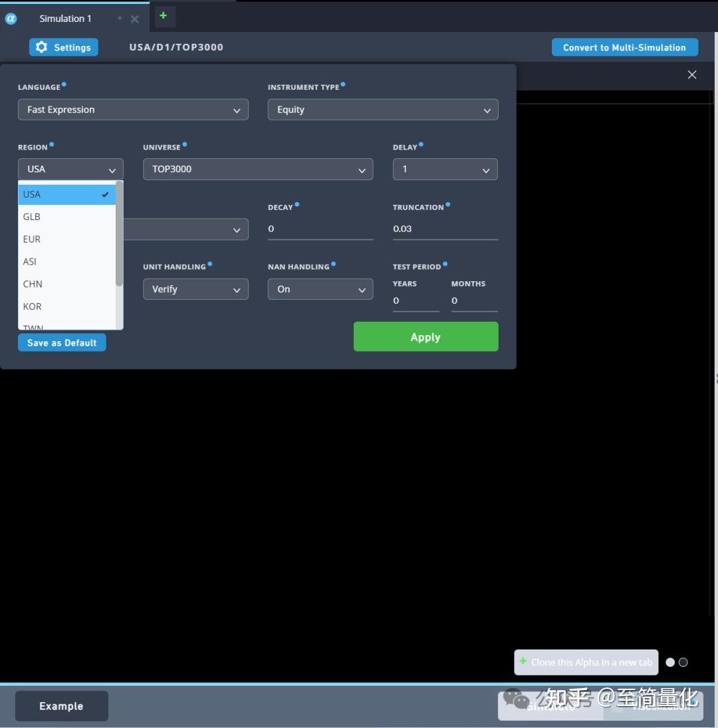
Task: Open the NaN Handling dropdown
Action: click(x=320, y=289)
